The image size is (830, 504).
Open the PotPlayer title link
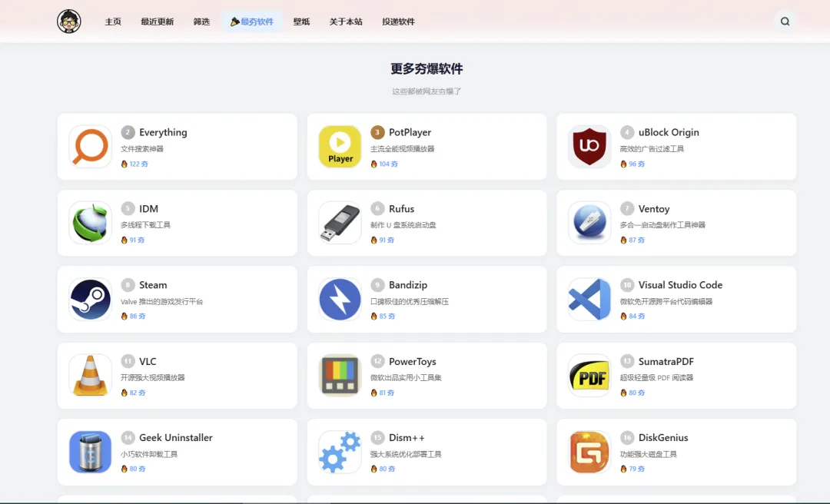tap(410, 132)
